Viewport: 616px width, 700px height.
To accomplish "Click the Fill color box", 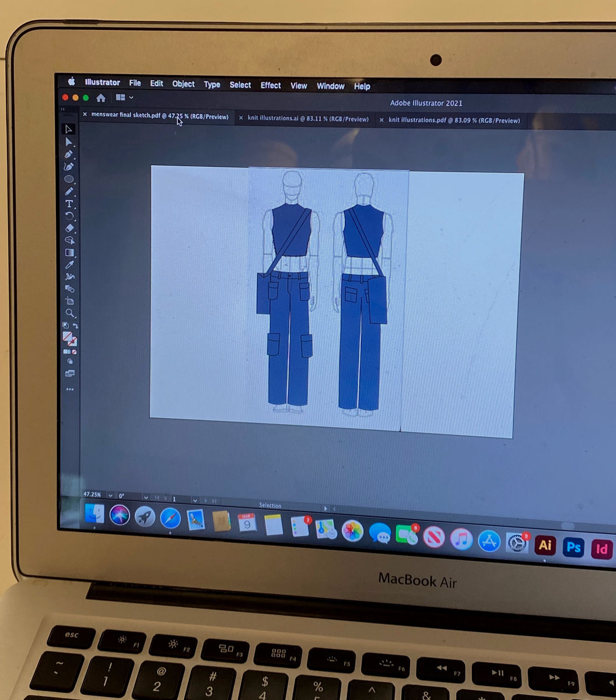I will [x=67, y=336].
